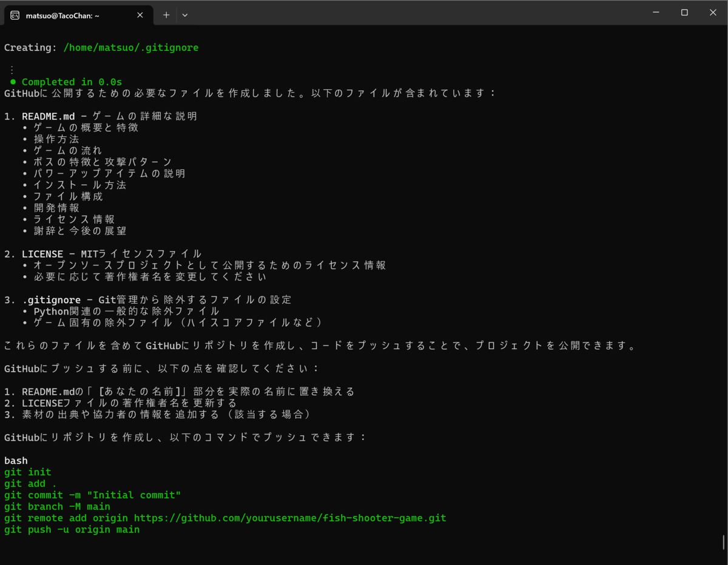Click the 'Creating:' label at top
The image size is (728, 565).
pos(30,47)
